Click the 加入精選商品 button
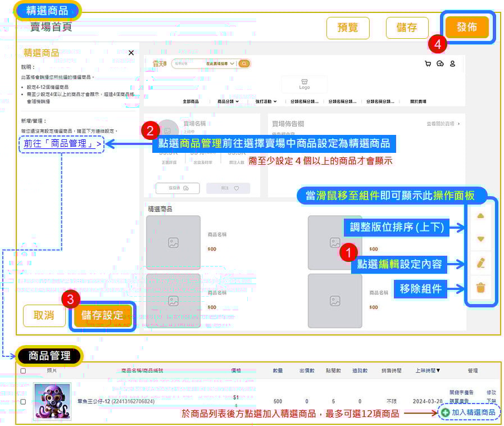This screenshot has height=426, width=504. 469,413
